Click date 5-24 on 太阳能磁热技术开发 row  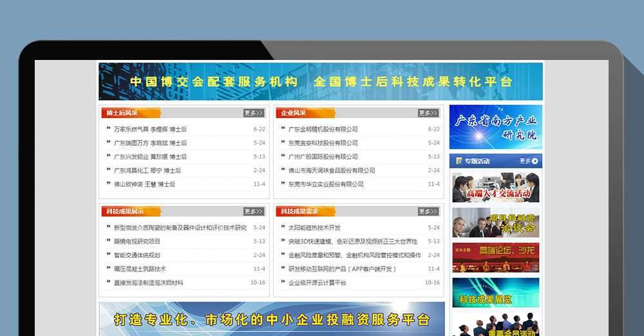point(433,228)
